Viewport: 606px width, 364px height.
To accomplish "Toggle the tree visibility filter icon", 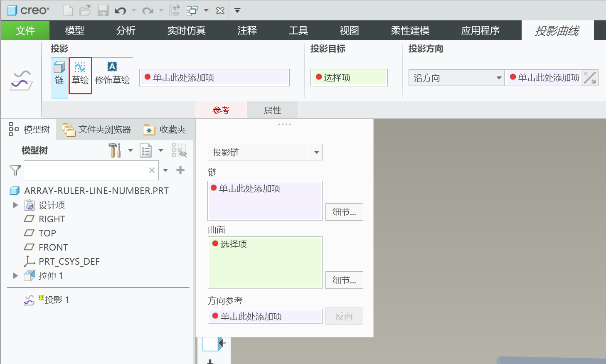I will pyautogui.click(x=179, y=150).
